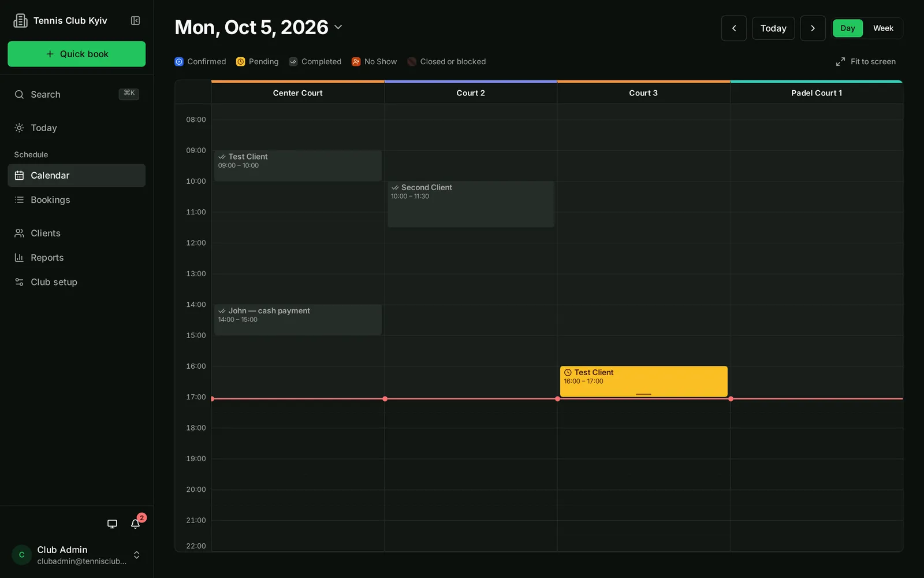This screenshot has height=578, width=924.
Task: Click the Club setup sliders icon
Action: click(x=19, y=282)
